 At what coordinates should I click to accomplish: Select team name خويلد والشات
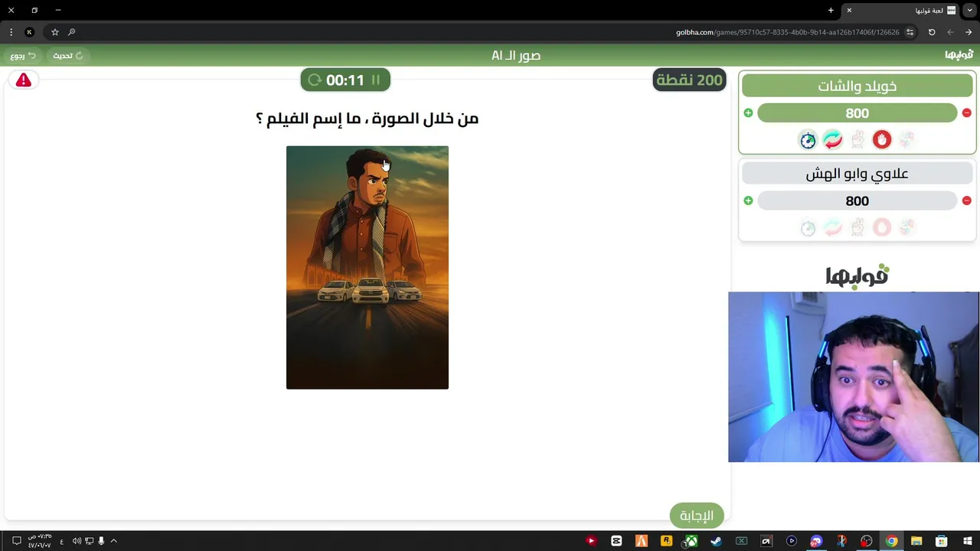click(857, 86)
